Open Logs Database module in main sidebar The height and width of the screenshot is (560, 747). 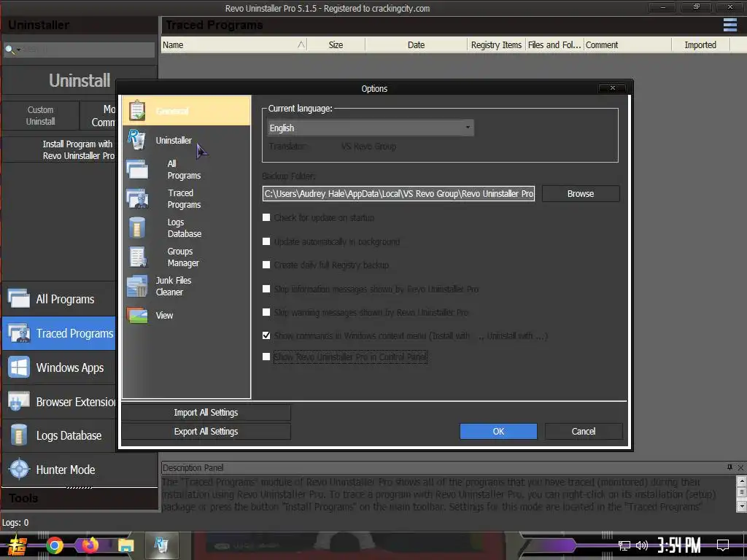pos(58,436)
